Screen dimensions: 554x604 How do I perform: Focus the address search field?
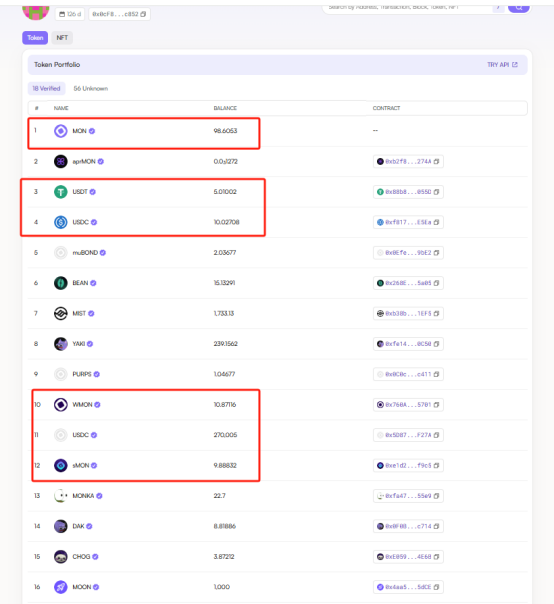407,7
